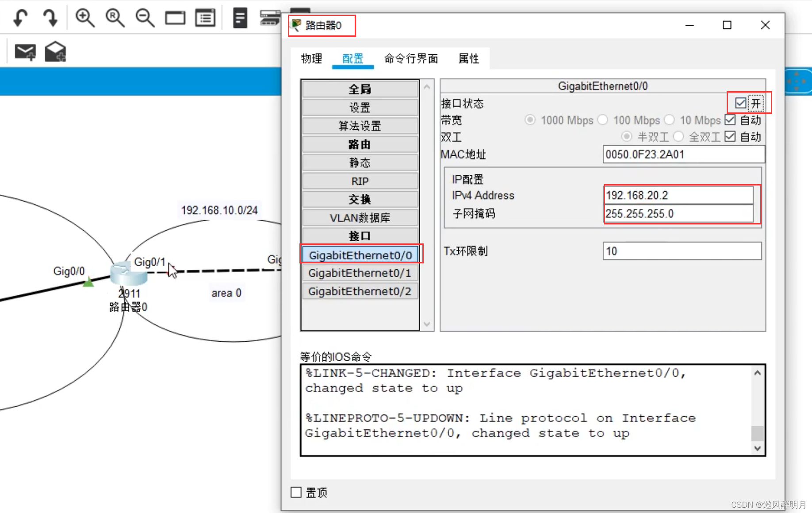Click sidebar list scroll down arrow
The height and width of the screenshot is (513, 812).
coord(427,324)
